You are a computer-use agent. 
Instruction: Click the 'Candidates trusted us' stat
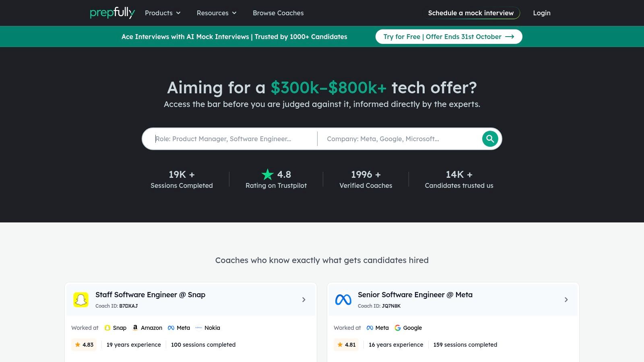click(x=459, y=179)
